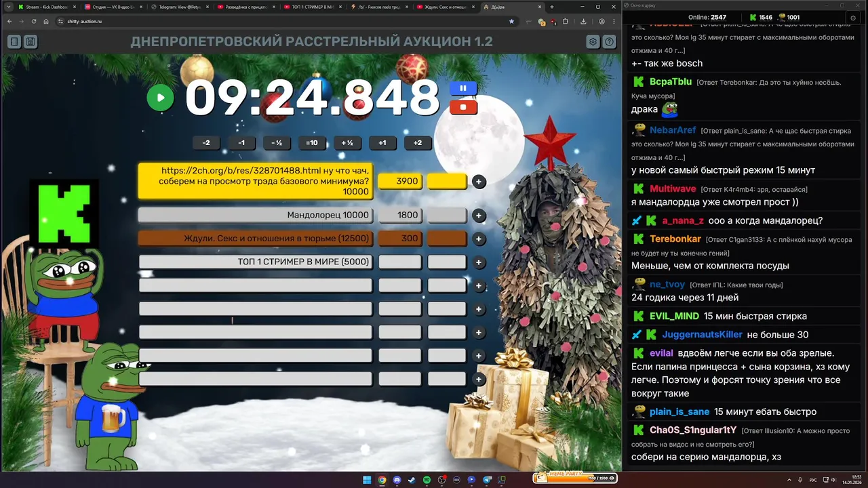Edit the Ждули. Секс и отношения lot name
Viewport: 868px width, 488px height.
point(255,239)
